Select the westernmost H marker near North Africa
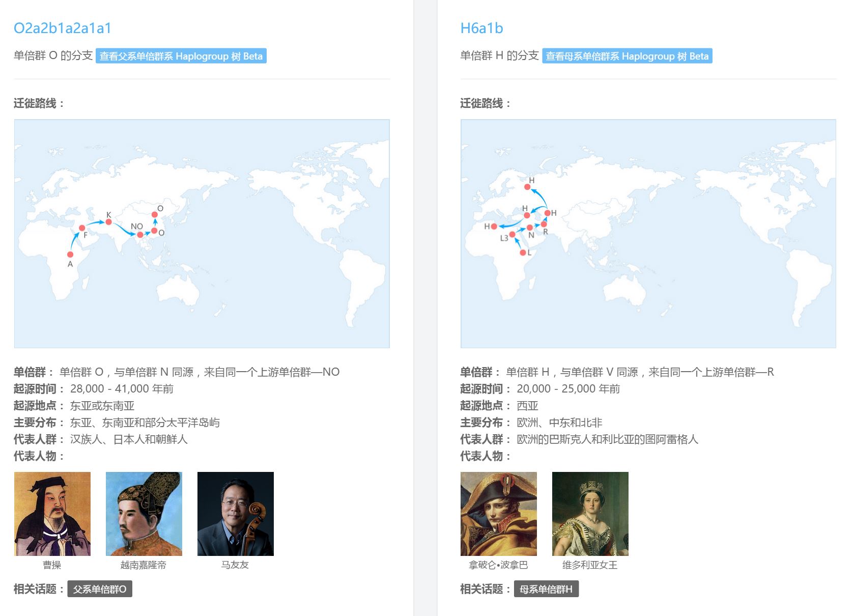 click(x=494, y=226)
